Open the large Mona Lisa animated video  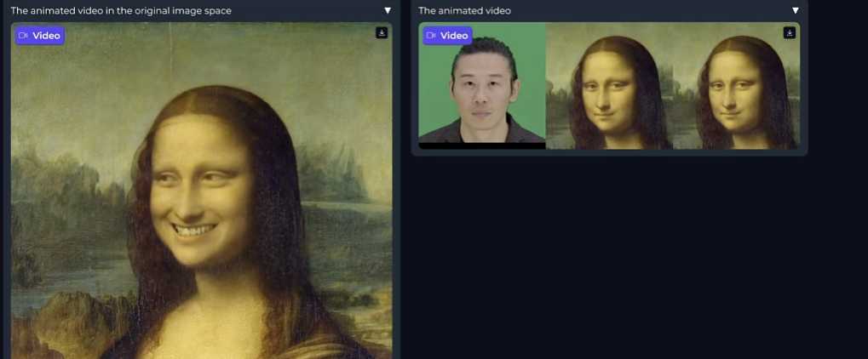pyautogui.click(x=202, y=191)
